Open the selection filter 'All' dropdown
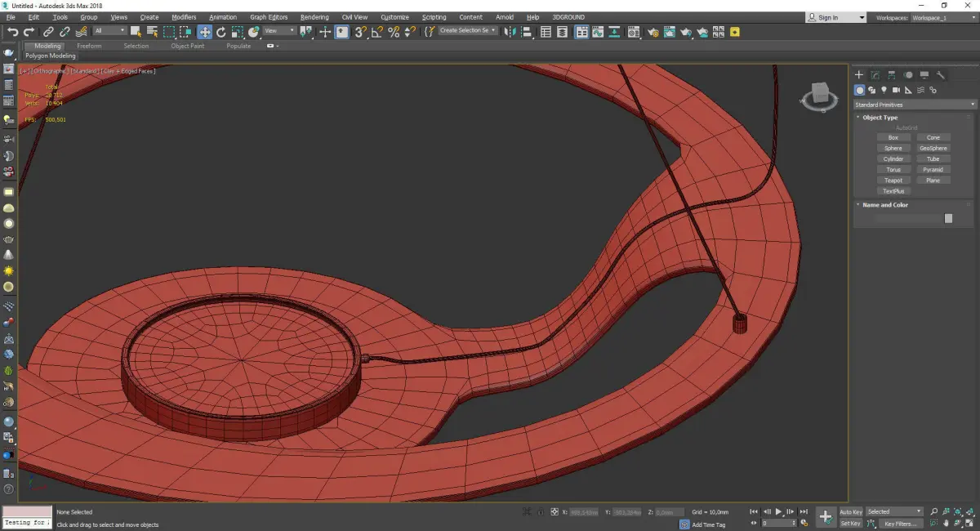This screenshot has width=980, height=531. point(109,31)
